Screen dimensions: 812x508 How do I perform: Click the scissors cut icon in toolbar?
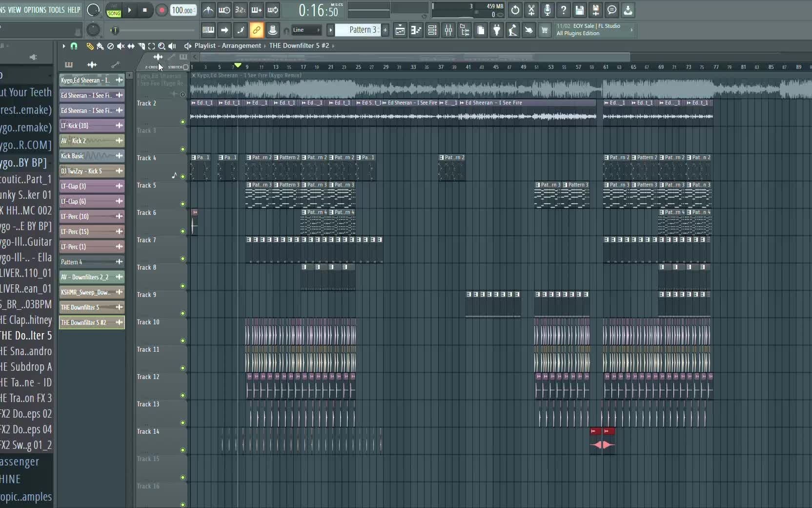coord(531,10)
